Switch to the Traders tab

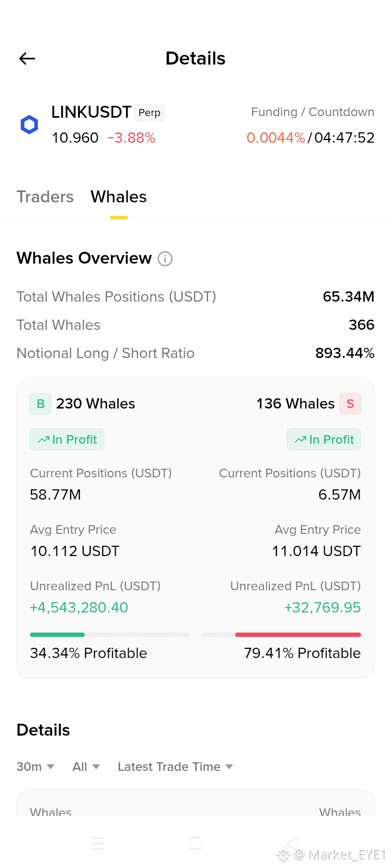[45, 196]
